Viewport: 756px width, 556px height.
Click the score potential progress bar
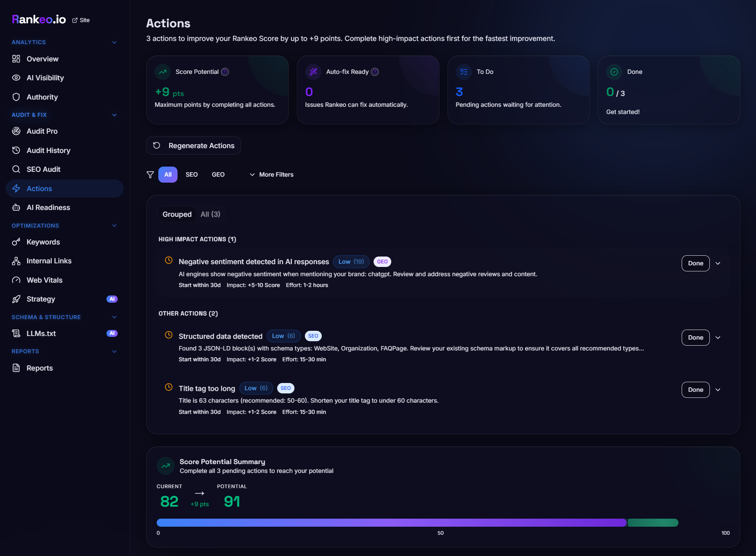click(x=417, y=523)
